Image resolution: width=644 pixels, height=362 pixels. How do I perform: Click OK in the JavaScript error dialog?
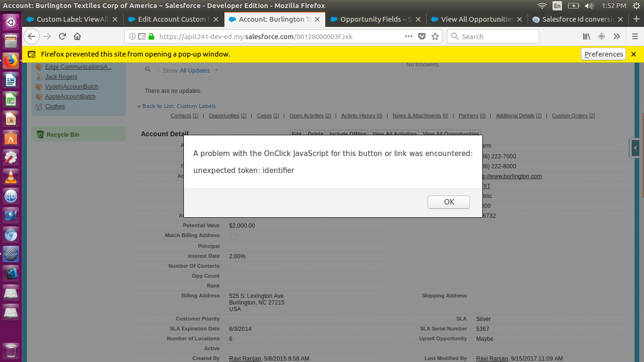[448, 202]
